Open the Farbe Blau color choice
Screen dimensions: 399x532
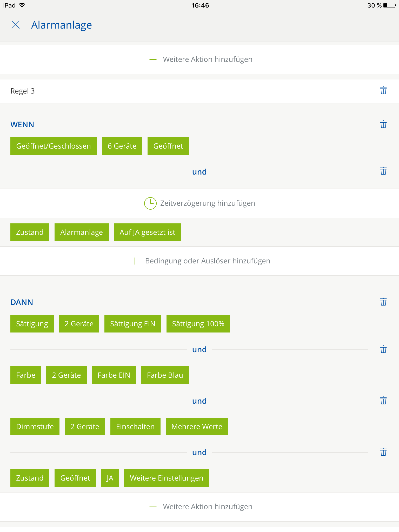click(165, 375)
